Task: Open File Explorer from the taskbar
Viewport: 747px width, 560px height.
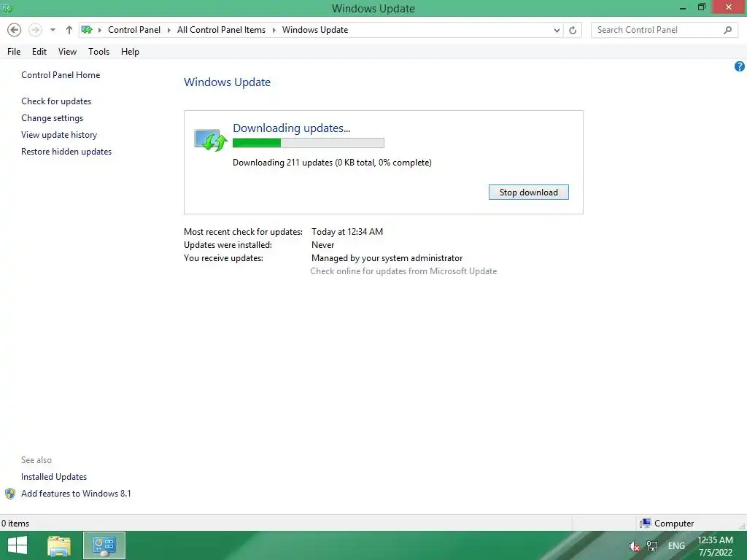Action: coord(59,545)
